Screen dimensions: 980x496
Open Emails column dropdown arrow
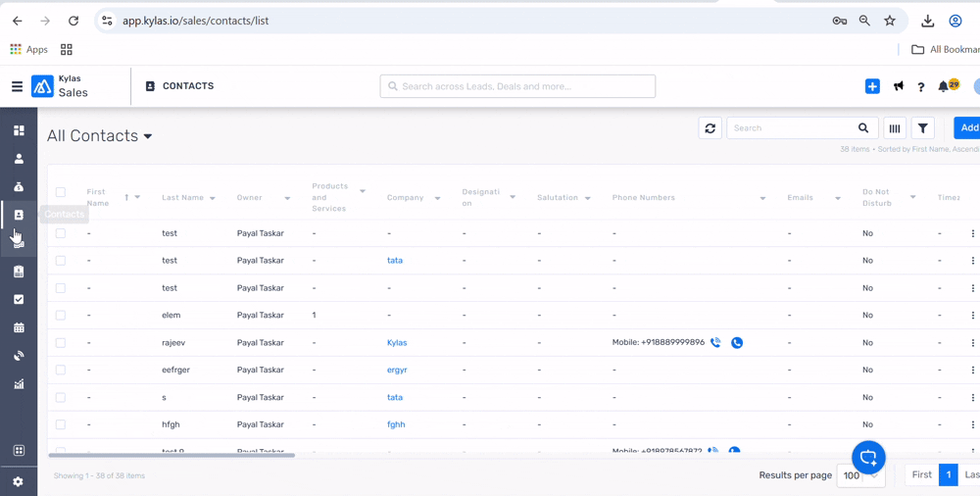coord(838,198)
